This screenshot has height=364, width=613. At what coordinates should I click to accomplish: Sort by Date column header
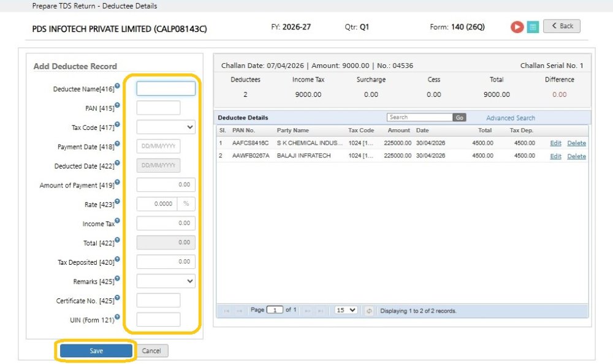pos(422,130)
